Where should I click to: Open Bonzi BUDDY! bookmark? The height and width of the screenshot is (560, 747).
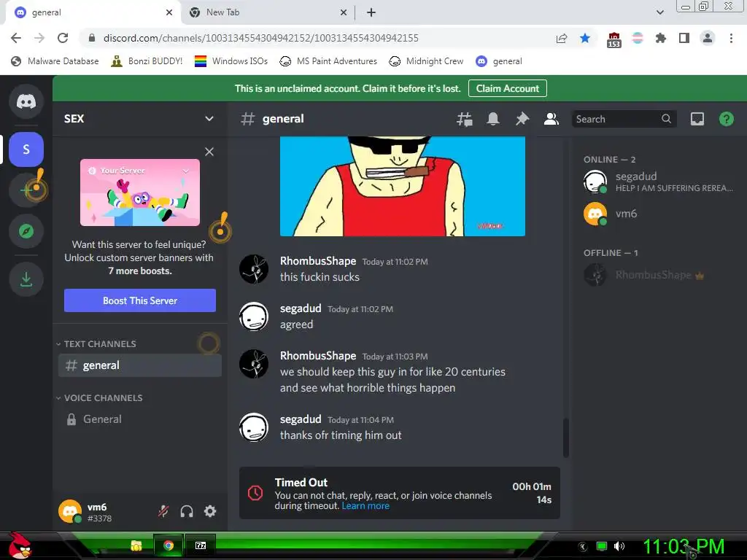[x=147, y=61]
